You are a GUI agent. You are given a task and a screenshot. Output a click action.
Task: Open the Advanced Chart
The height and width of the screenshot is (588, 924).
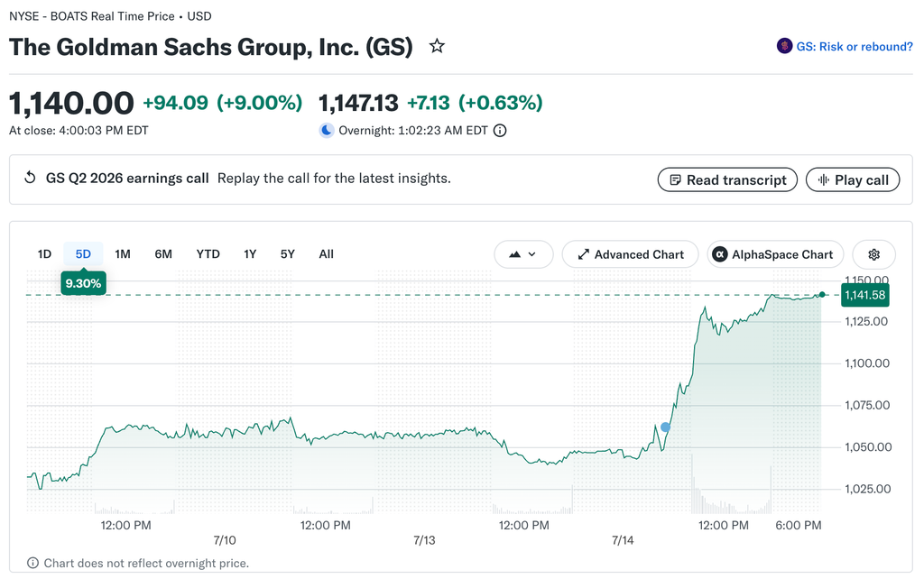pyautogui.click(x=631, y=254)
